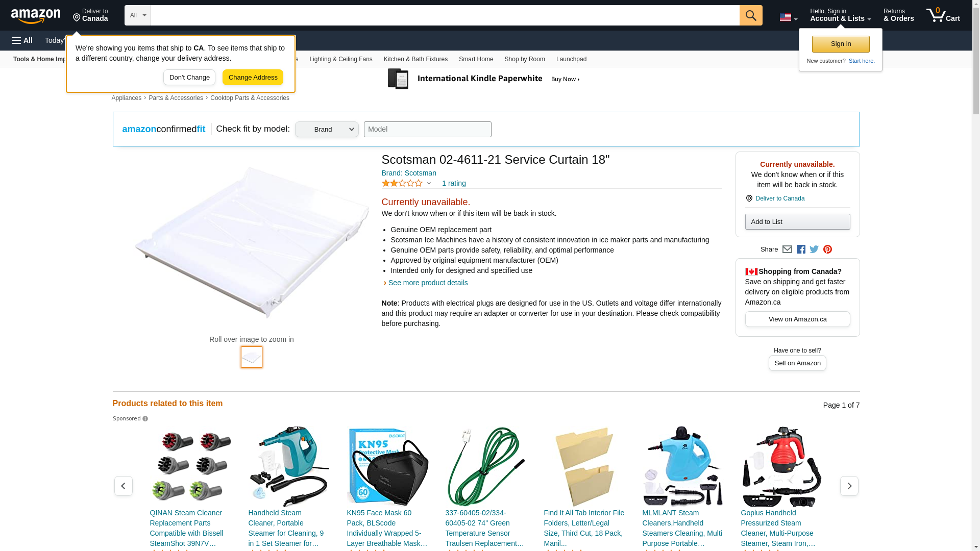Share product on Twitter icon
Viewport: 980px width, 551px height.
point(814,249)
